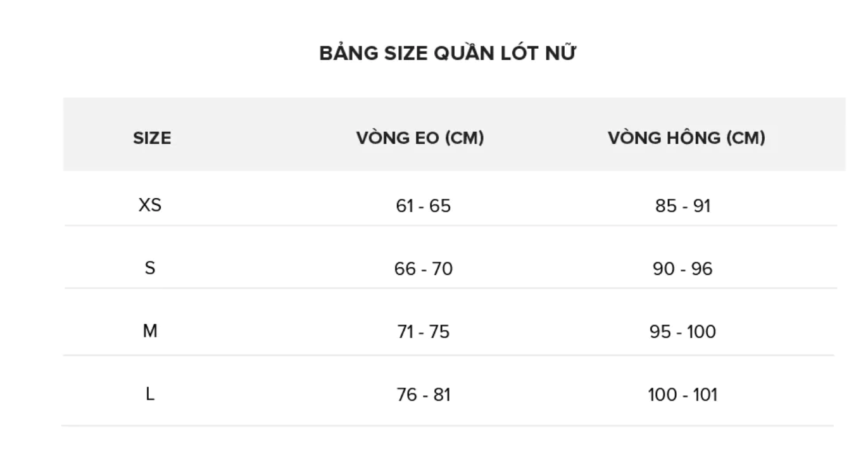Select the SIZE column header
Screen dimensions: 868x456
point(152,138)
